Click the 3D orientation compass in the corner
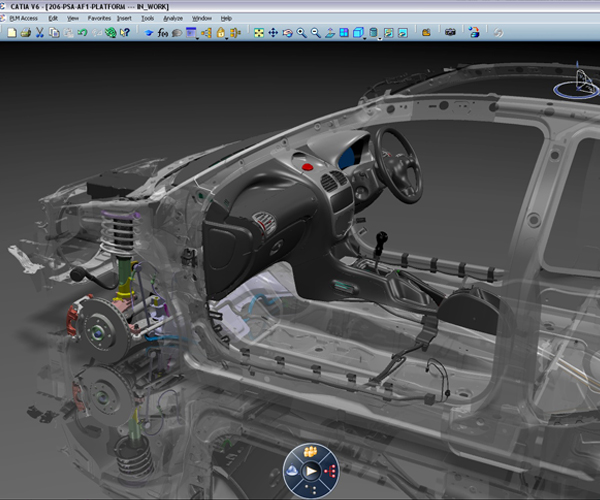Viewport: 600px width, 500px height. 579,85
